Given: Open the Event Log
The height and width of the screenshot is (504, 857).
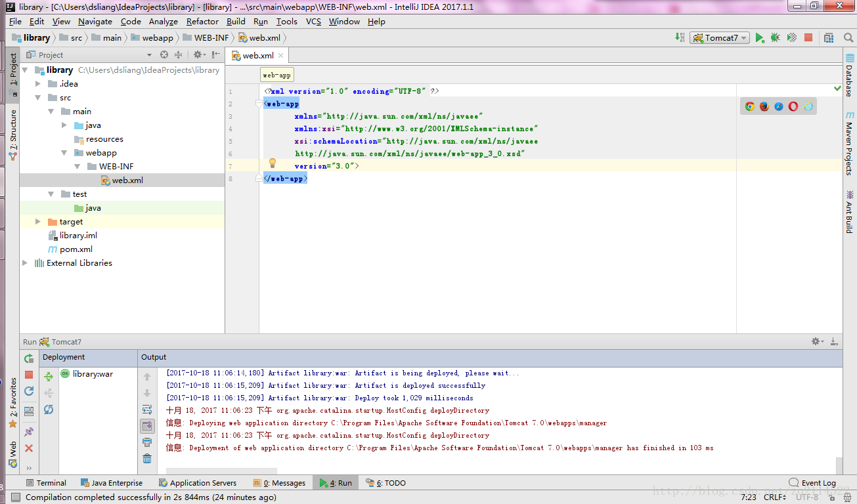Looking at the screenshot, I should (813, 483).
